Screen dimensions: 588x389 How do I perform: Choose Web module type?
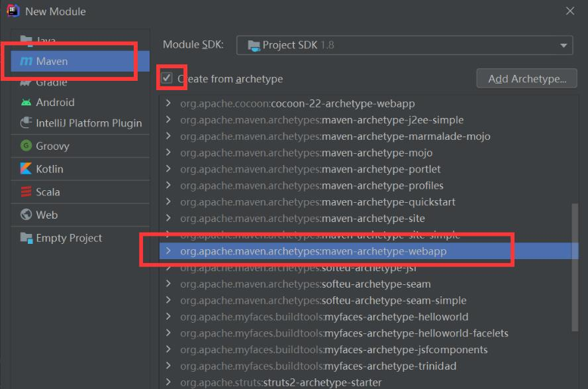[80, 215]
